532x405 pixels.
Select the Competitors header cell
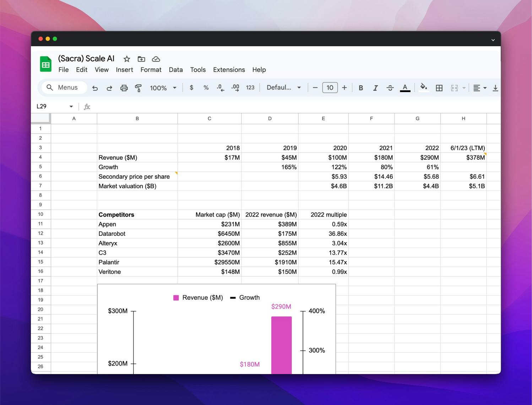coord(137,214)
